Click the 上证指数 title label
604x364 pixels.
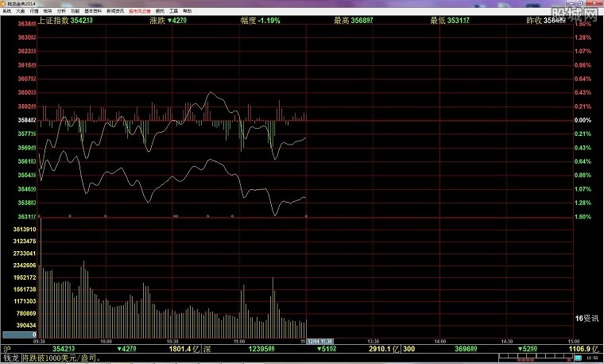pos(53,21)
